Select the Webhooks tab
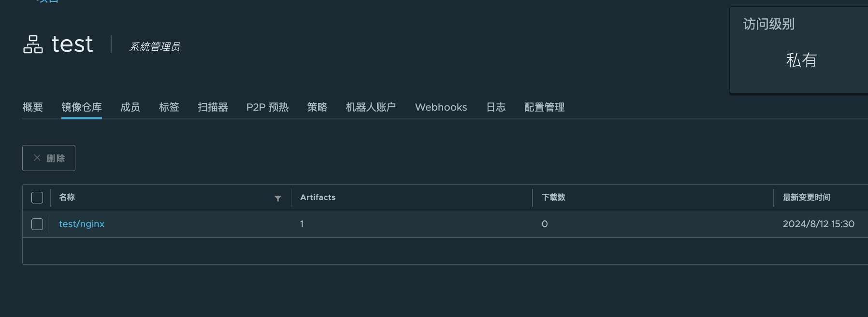The image size is (868, 317). coord(441,107)
